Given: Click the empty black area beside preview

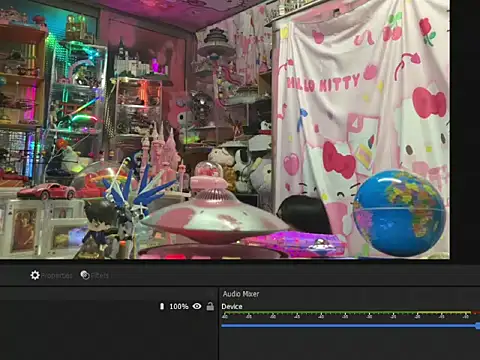Looking at the screenshot, I should 465,130.
